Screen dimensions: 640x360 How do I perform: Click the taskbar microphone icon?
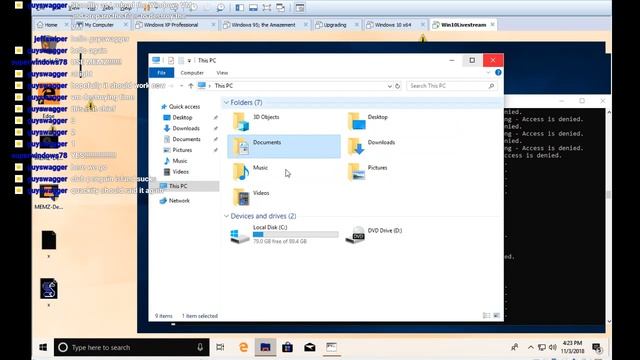[x=200, y=347]
